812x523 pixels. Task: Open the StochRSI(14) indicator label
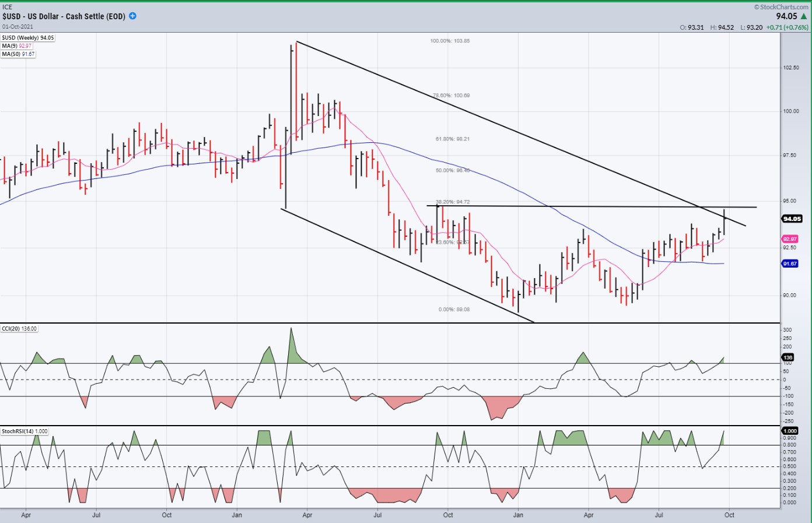[x=24, y=431]
